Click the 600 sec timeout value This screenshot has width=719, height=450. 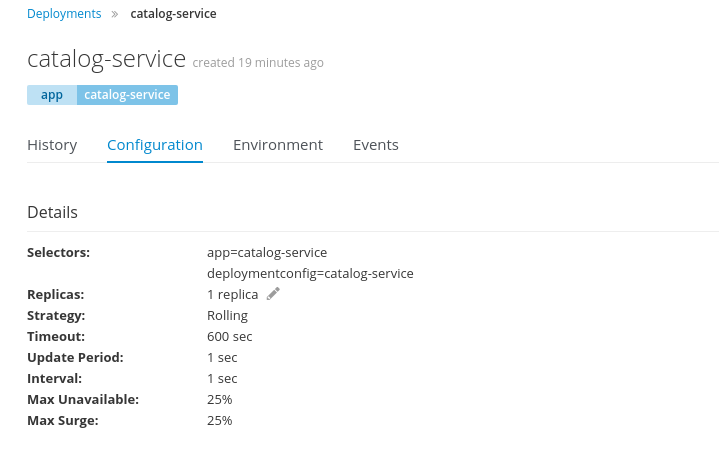pos(230,337)
